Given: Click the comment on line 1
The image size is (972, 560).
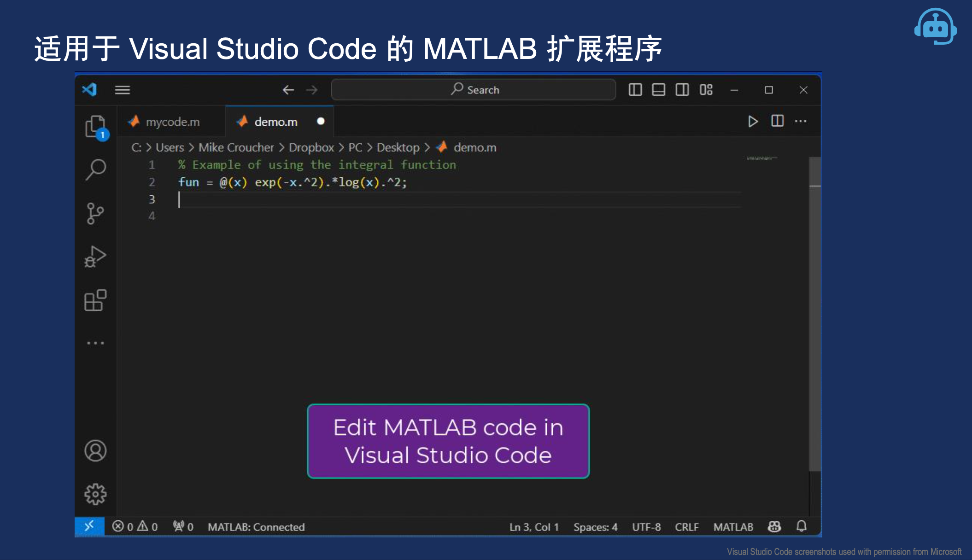Looking at the screenshot, I should pyautogui.click(x=317, y=165).
